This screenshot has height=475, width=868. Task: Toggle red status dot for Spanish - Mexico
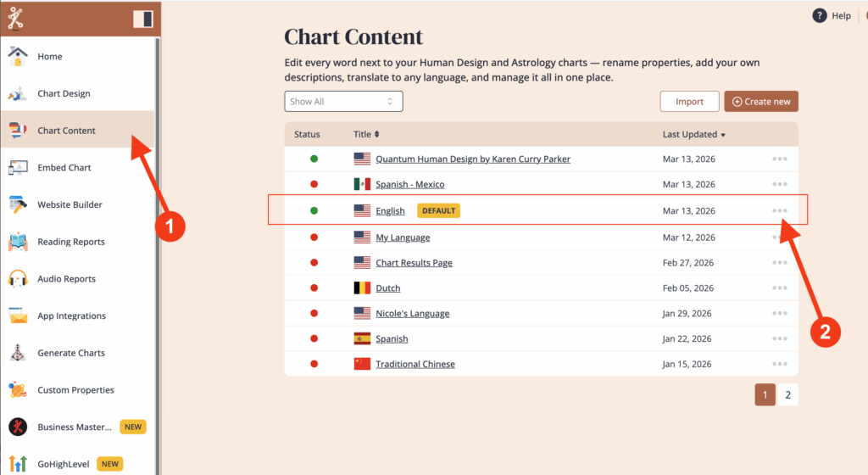314,184
